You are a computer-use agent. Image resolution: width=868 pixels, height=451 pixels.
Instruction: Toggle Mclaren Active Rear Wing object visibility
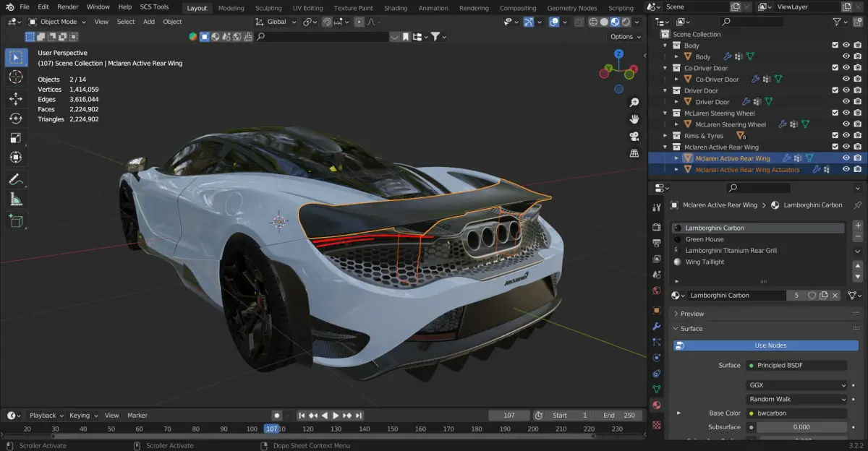coord(846,158)
